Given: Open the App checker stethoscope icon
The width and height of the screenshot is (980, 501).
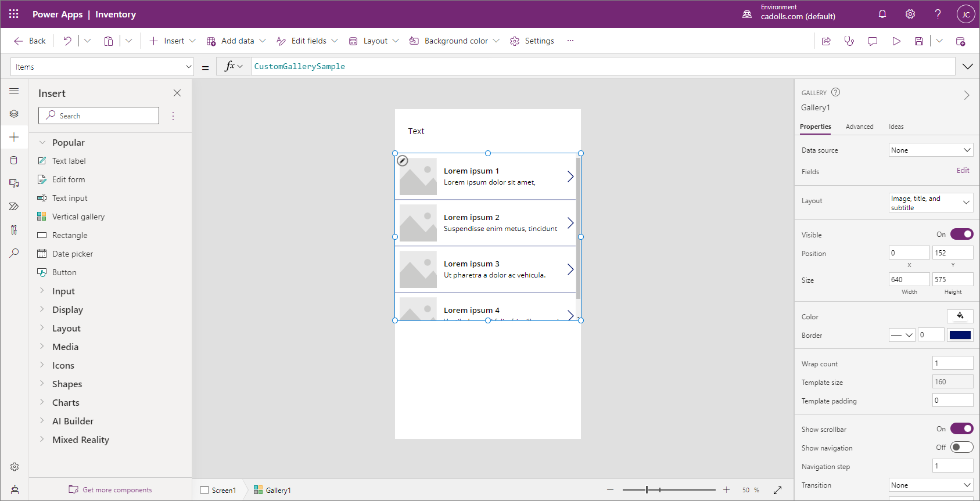Looking at the screenshot, I should (x=849, y=41).
